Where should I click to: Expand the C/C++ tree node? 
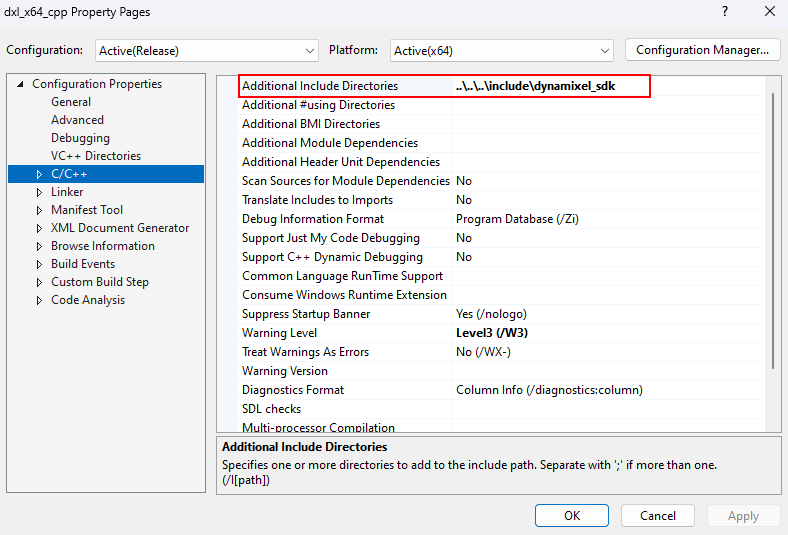pos(40,174)
